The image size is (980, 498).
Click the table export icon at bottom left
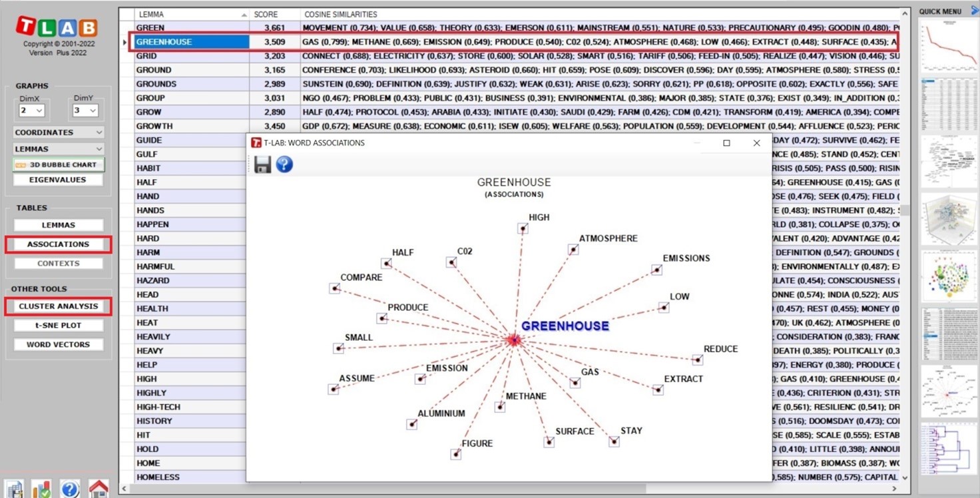[x=14, y=489]
